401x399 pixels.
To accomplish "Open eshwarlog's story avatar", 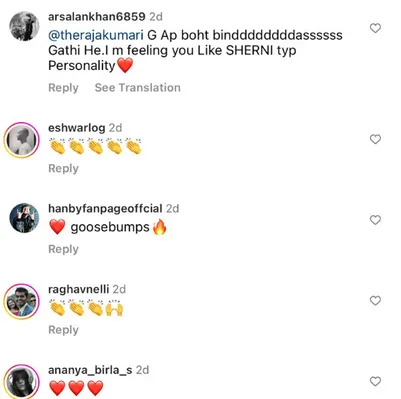I will tap(22, 140).
